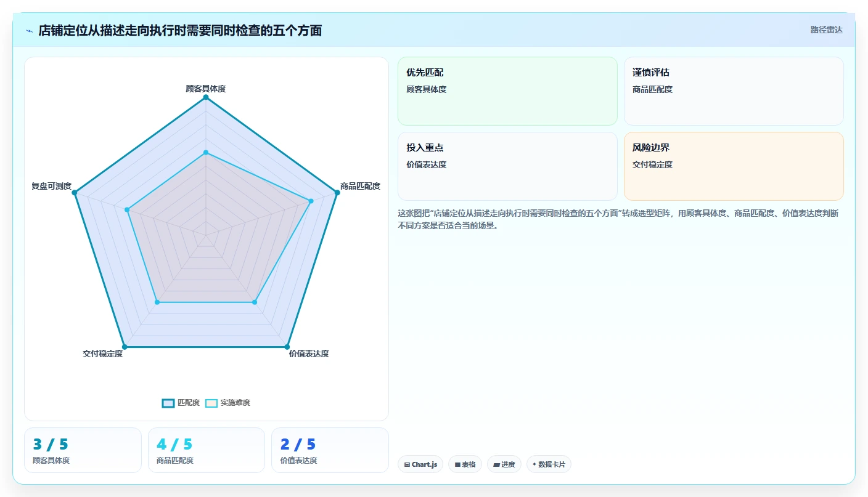Click the lightning icon beside the title
The height and width of the screenshot is (497, 868).
click(x=30, y=31)
